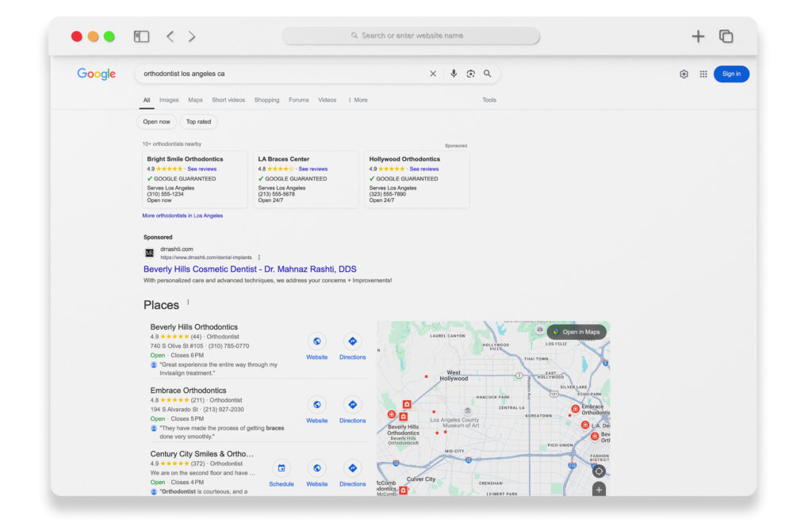Get Directions icon for Beverly Hills Orthodontics
Image resolution: width=812 pixels, height=523 pixels.
pos(353,342)
